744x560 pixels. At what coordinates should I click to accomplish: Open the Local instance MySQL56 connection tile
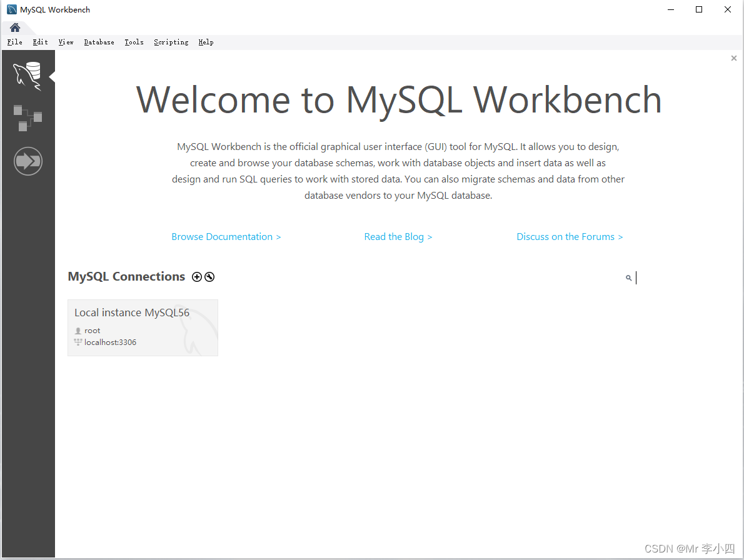[x=143, y=327]
